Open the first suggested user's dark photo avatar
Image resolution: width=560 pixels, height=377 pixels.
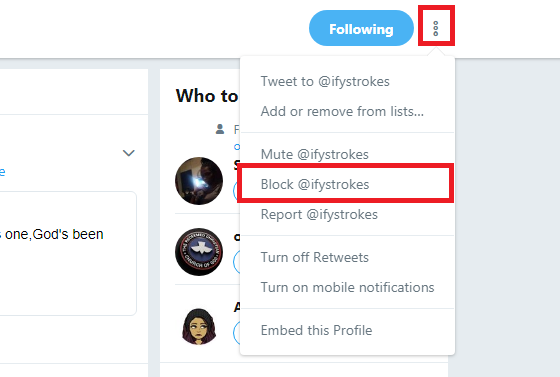[199, 181]
